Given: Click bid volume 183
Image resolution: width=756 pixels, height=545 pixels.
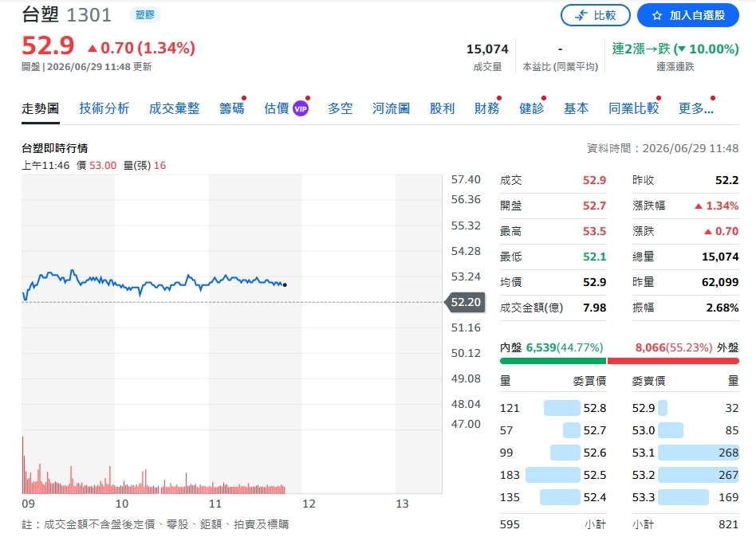Looking at the screenshot, I should coord(510,475).
